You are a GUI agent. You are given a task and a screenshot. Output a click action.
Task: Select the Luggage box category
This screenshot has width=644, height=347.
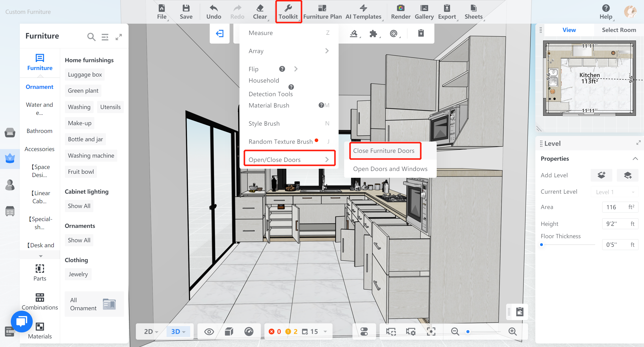point(85,75)
